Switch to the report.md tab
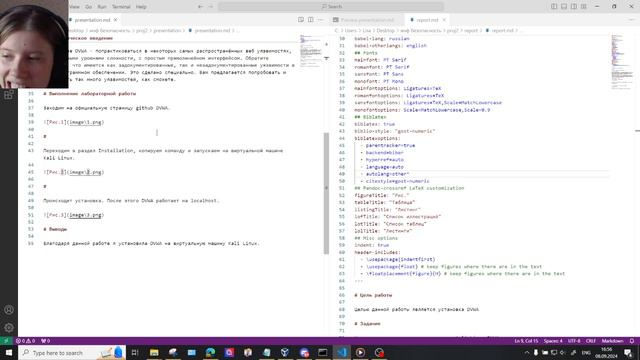640x360 pixels. click(427, 20)
